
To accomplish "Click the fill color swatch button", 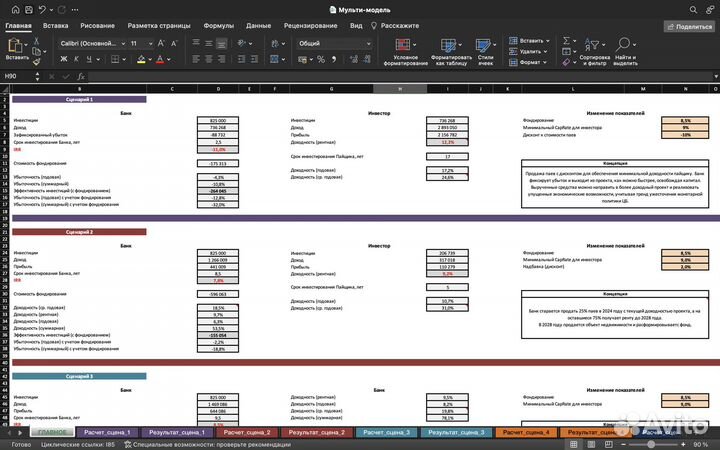I will [140, 59].
